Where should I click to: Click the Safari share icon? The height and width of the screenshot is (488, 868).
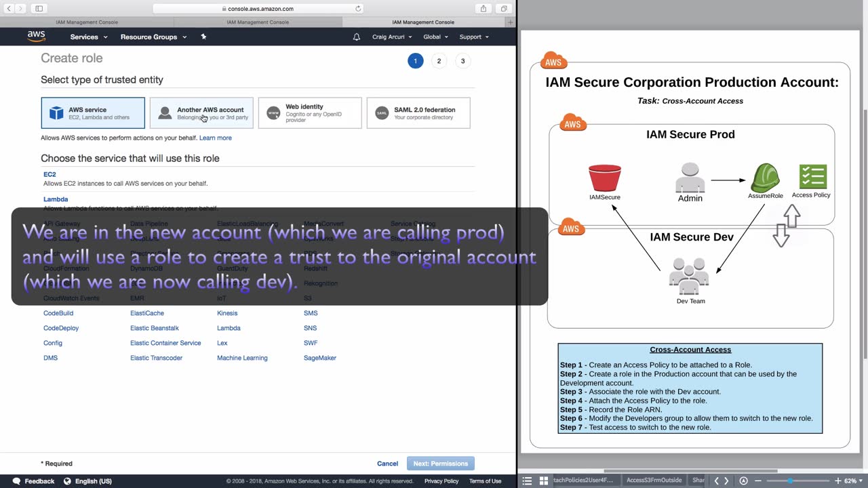[x=484, y=9]
